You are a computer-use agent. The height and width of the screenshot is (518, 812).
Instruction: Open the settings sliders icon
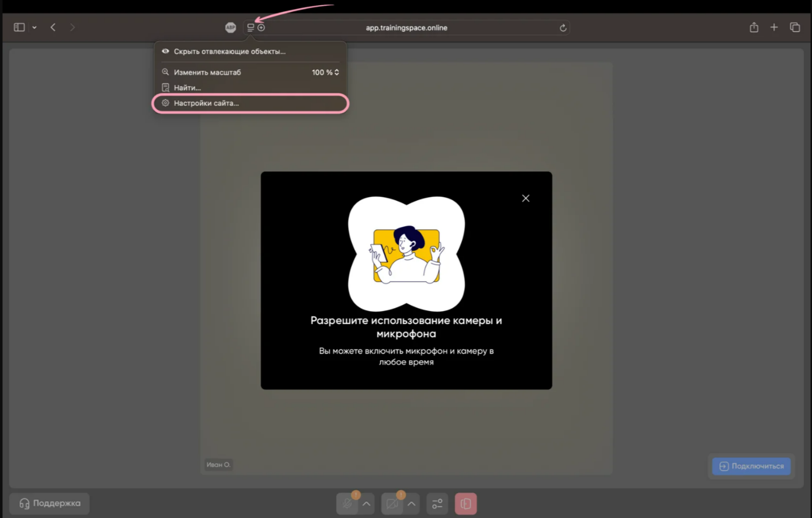[437, 503]
